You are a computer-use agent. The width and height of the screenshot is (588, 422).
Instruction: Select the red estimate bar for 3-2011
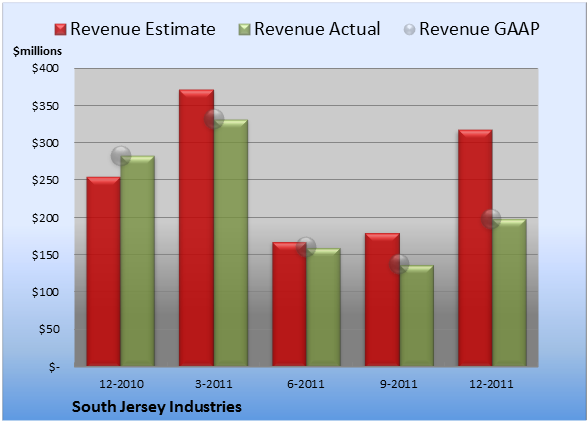[196, 228]
